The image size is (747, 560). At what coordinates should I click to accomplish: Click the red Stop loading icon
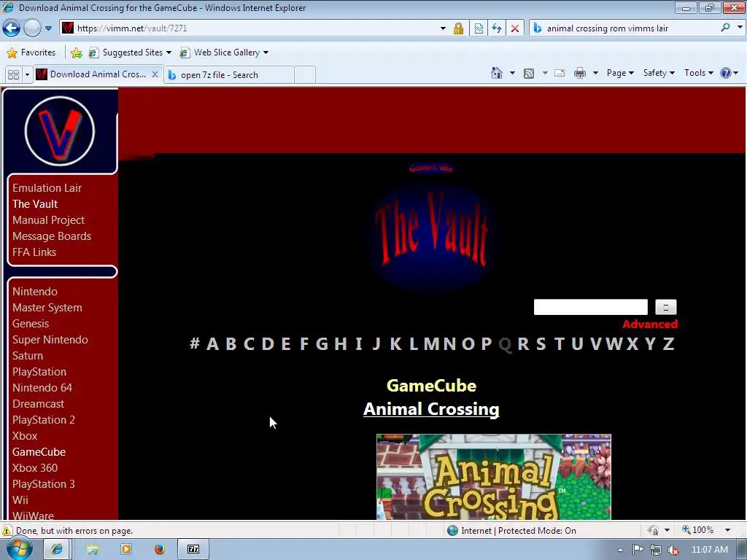pos(515,28)
